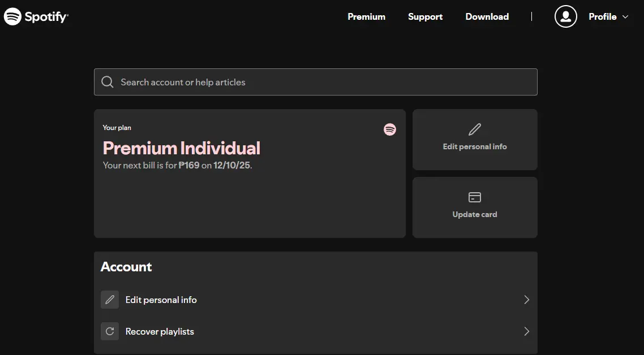Click the next bill ₱169 text

pos(178,166)
